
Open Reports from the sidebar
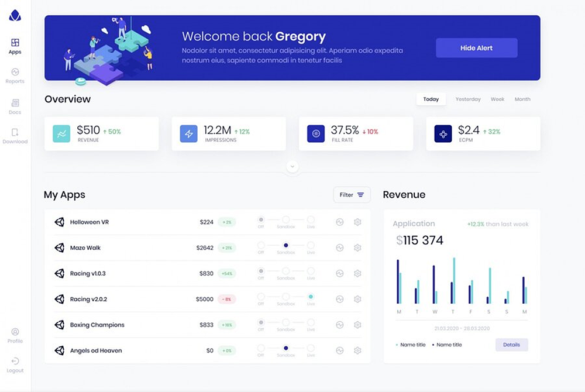(x=15, y=75)
